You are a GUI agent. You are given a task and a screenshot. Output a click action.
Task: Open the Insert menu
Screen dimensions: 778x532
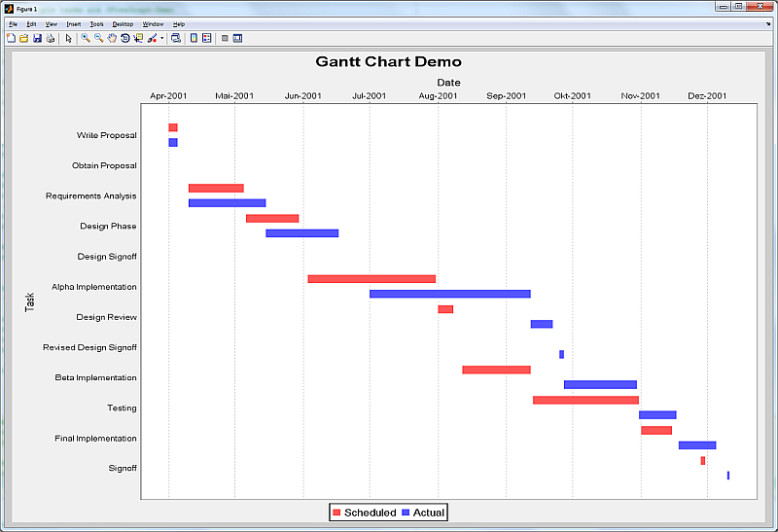(74, 23)
